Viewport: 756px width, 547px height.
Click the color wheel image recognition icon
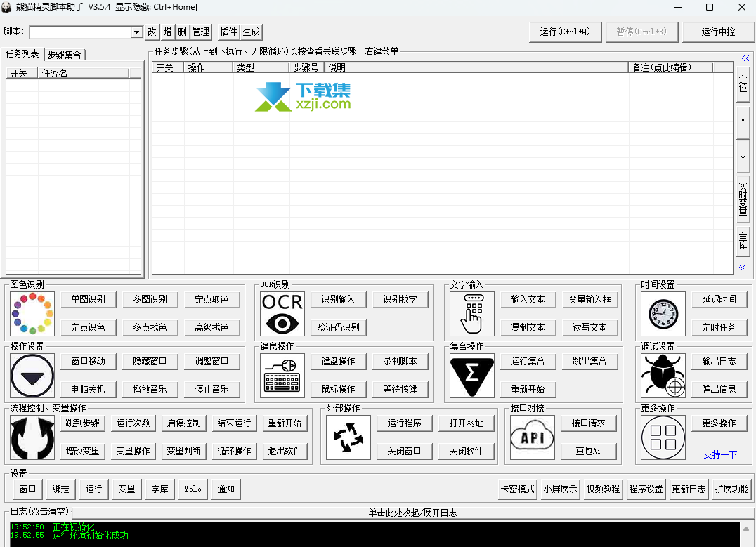click(32, 314)
